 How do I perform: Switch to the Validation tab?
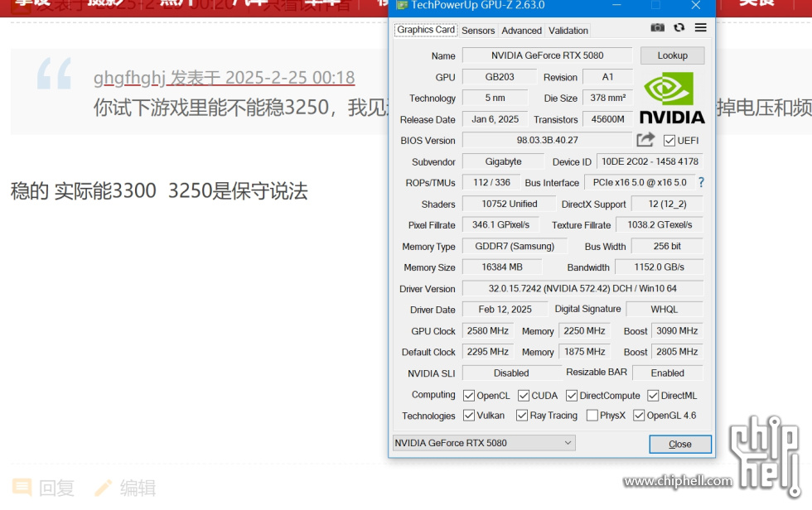click(x=568, y=31)
